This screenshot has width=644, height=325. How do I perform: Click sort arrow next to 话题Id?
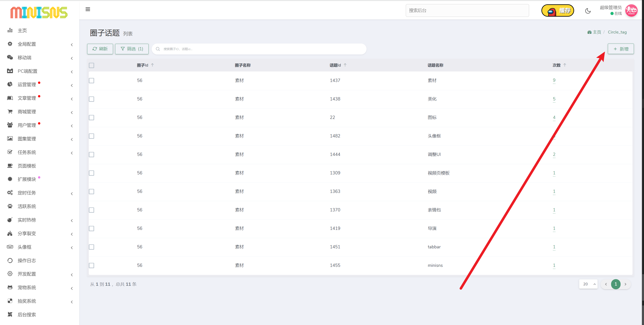pyautogui.click(x=345, y=65)
